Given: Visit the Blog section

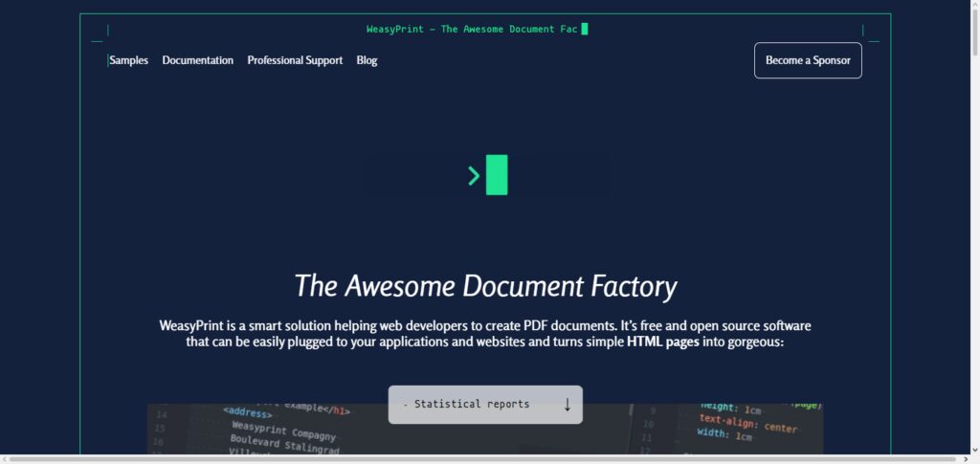Looking at the screenshot, I should coord(367,60).
